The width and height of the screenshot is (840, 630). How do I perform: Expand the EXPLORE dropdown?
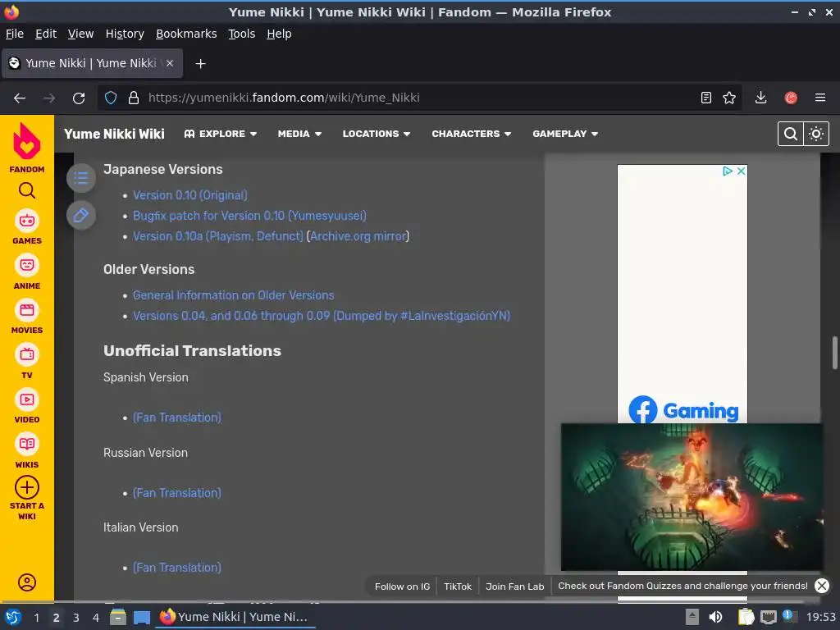pos(220,134)
